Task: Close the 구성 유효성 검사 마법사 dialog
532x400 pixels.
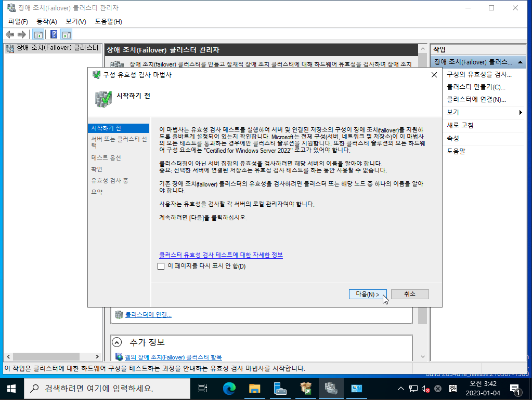Action: point(434,75)
